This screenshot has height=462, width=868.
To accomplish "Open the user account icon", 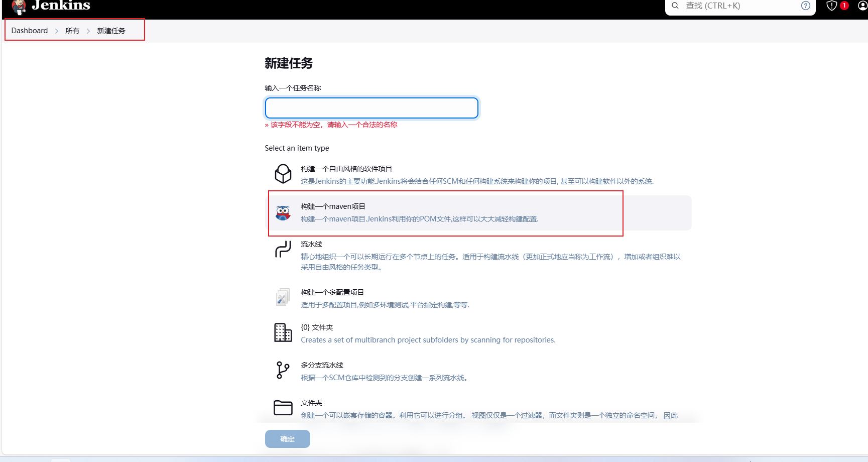I will tap(863, 6).
